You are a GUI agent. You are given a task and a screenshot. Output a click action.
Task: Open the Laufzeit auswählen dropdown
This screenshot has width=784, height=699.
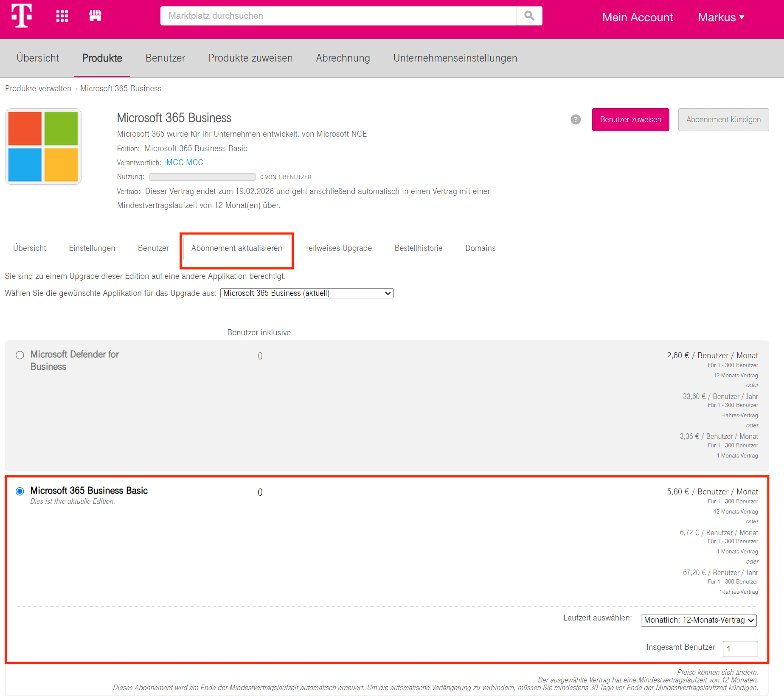pos(698,620)
